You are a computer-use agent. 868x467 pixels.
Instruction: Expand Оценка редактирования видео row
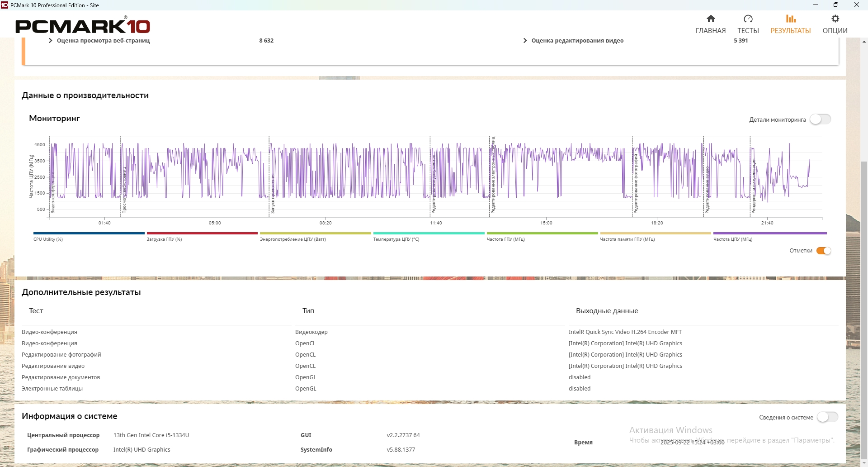click(525, 41)
